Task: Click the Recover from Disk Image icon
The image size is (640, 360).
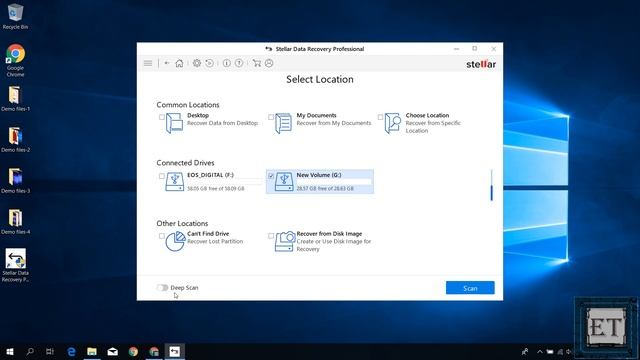Action: [284, 241]
